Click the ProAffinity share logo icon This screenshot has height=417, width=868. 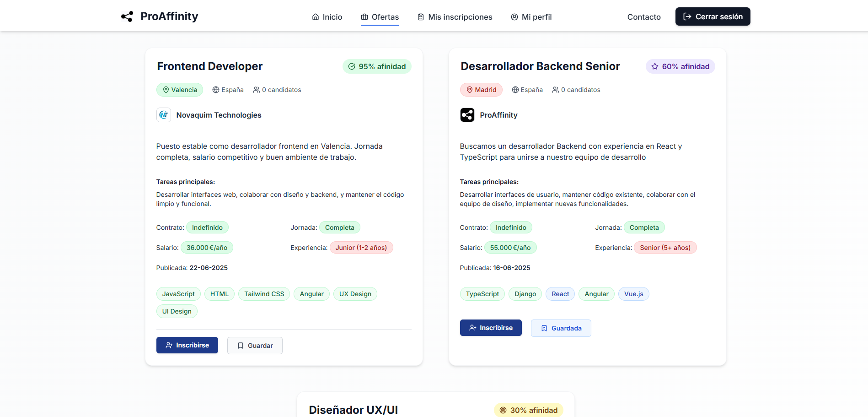(127, 16)
